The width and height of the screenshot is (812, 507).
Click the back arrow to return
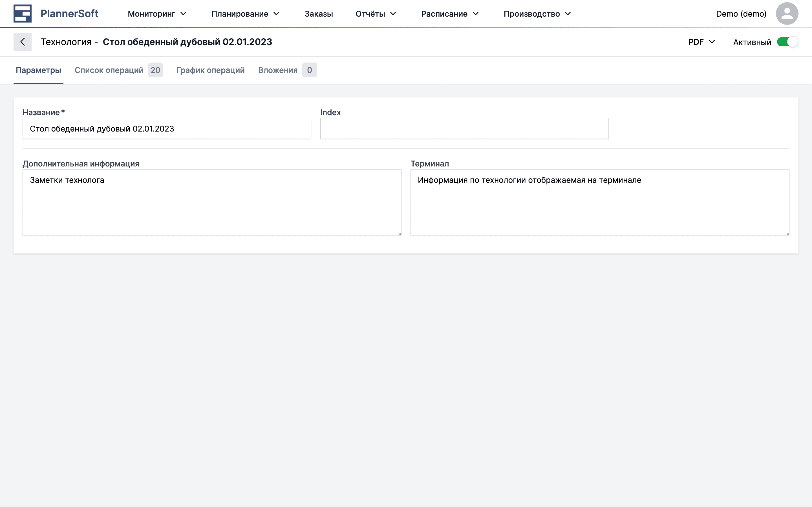tap(23, 42)
